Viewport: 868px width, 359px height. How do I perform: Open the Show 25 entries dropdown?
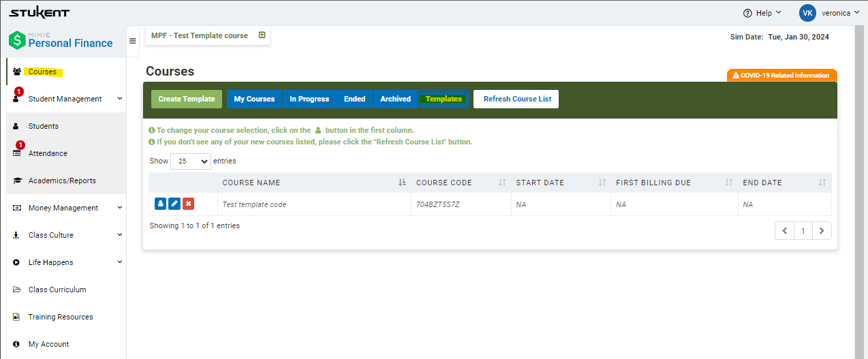[x=191, y=161]
